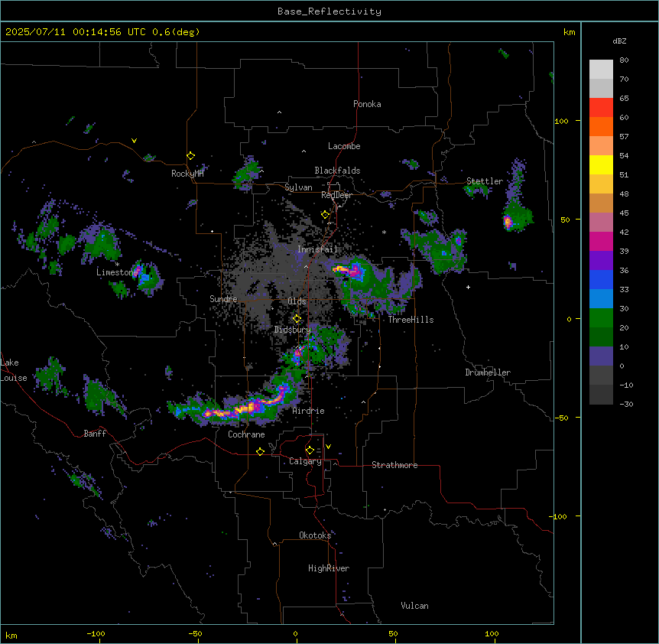The height and width of the screenshot is (644, 659).
Task: Pick the yellow diamond between Olds and Didsbury
Action: 297,318
